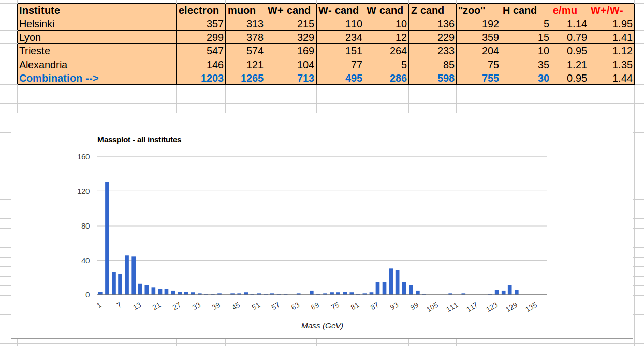This screenshot has height=346, width=644.
Task: Click the 129 x-axis tick label
Action: 511,307
